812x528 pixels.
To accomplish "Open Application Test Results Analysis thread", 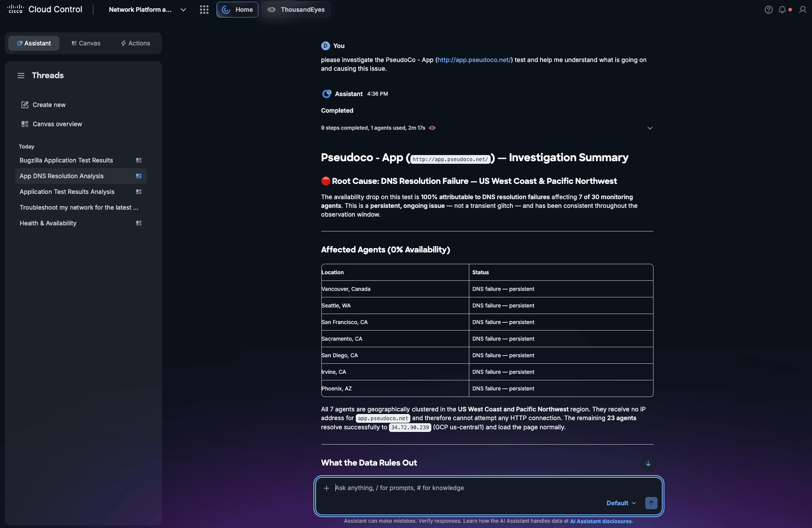I will (x=67, y=192).
